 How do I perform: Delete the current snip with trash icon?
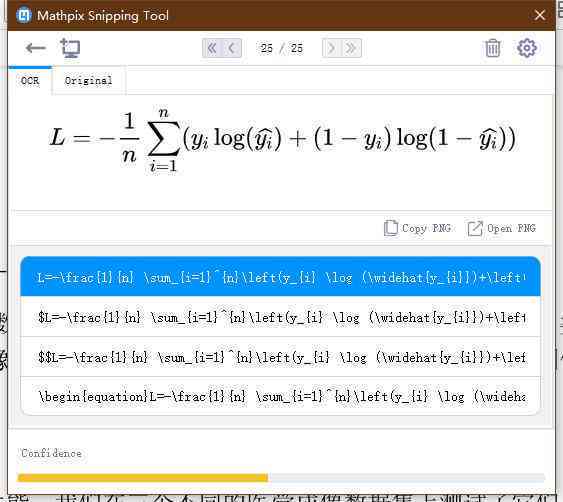492,48
